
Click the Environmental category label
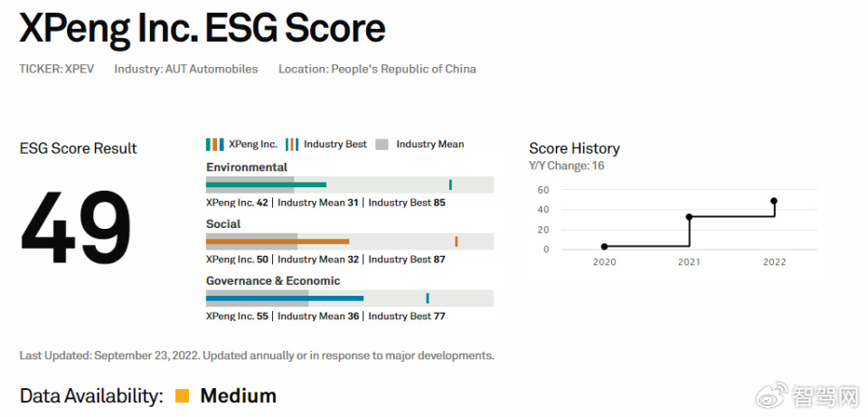tap(247, 167)
